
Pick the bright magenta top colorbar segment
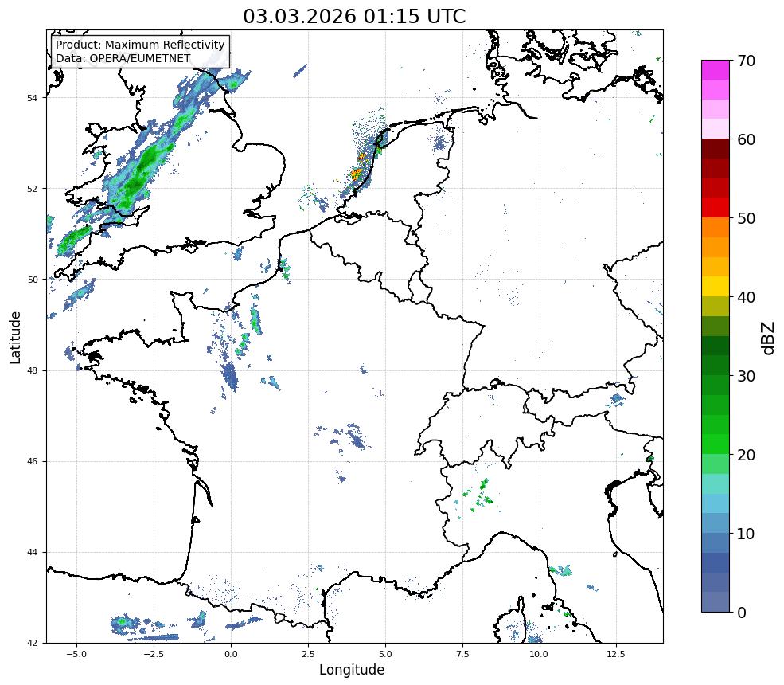click(716, 70)
